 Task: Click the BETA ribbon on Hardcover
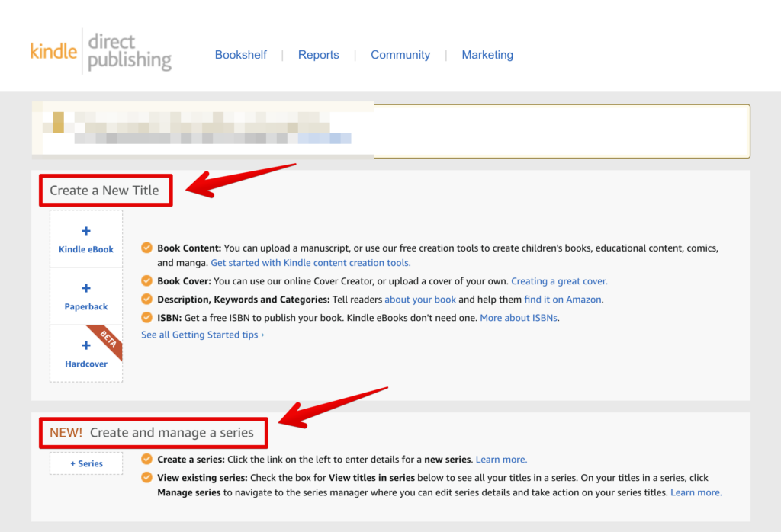point(108,339)
